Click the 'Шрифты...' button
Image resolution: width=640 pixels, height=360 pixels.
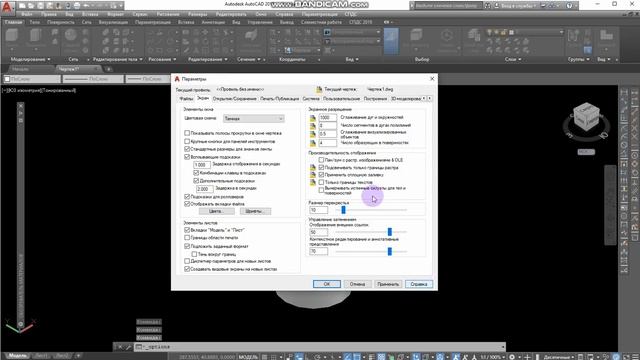[255, 211]
